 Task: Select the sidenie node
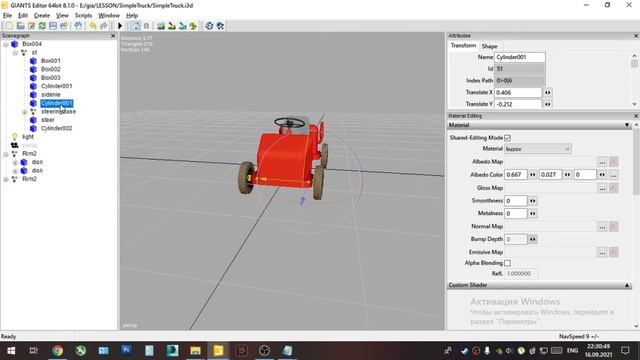(x=51, y=94)
